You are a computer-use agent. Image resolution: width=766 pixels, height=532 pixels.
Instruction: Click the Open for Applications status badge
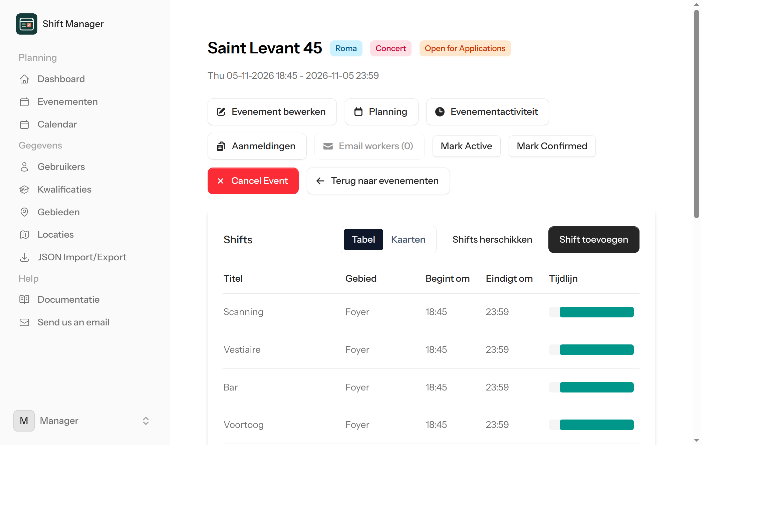pyautogui.click(x=465, y=48)
